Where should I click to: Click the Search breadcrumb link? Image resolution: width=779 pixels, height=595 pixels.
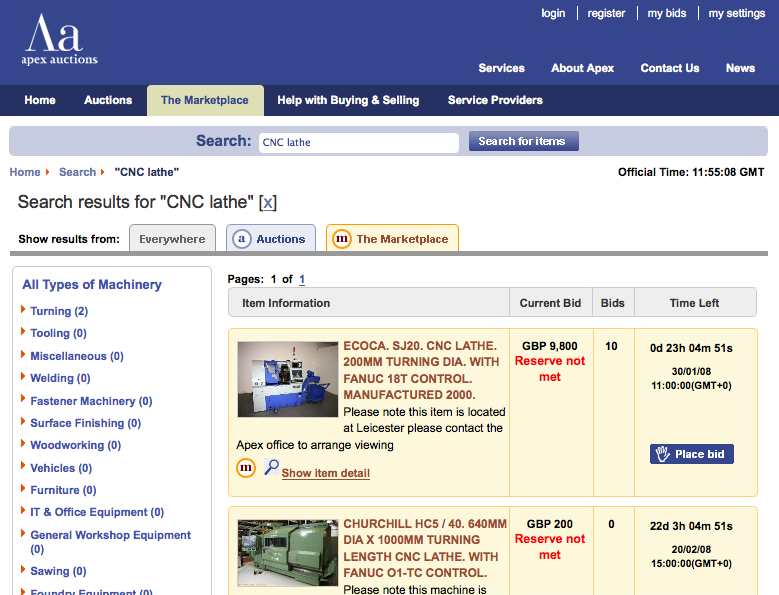[78, 172]
